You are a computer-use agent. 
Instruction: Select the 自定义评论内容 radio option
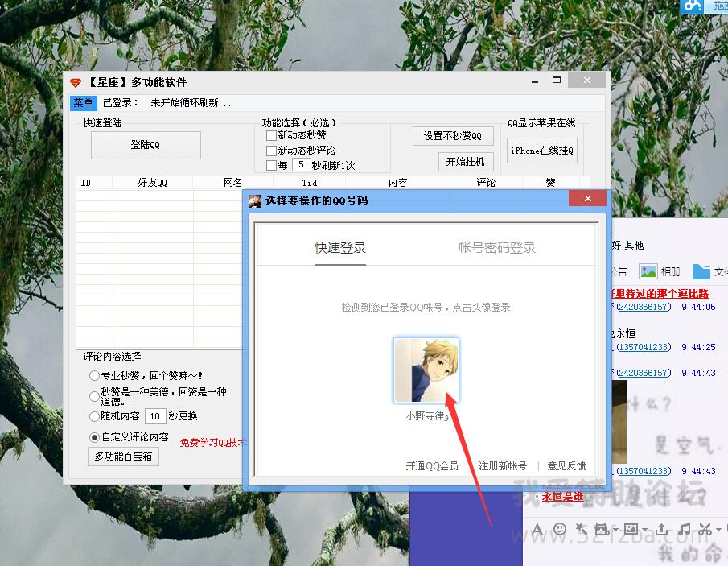[94, 437]
